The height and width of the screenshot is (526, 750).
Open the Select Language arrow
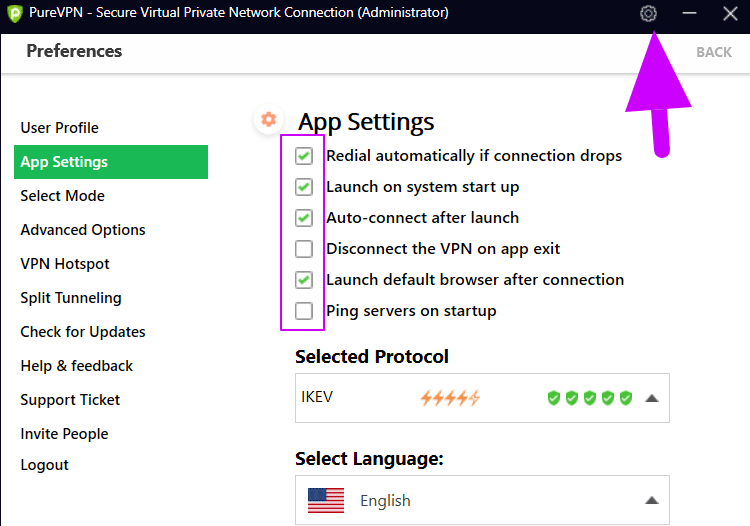(x=651, y=501)
